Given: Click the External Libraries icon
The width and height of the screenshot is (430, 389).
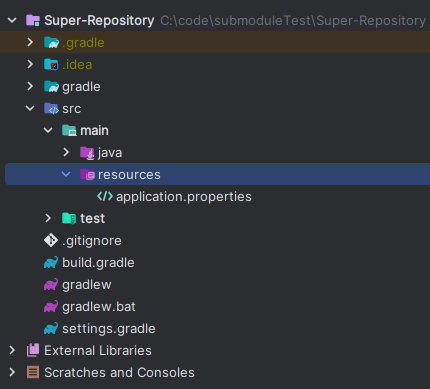Looking at the screenshot, I should click(x=33, y=350).
